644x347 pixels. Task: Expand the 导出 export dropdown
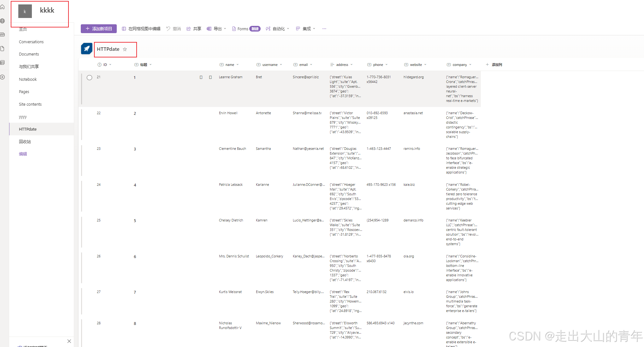(216, 29)
